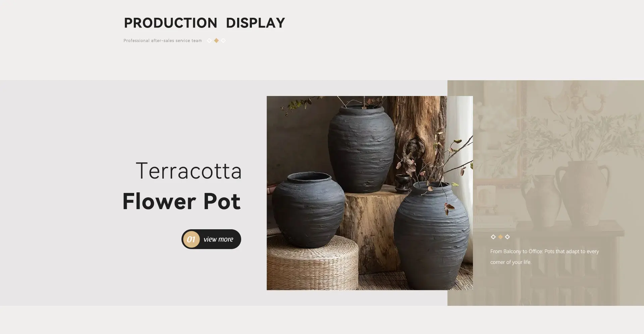The width and height of the screenshot is (644, 334).
Task: Click the first hollow diamond beside the subtitle
Action: pos(209,41)
